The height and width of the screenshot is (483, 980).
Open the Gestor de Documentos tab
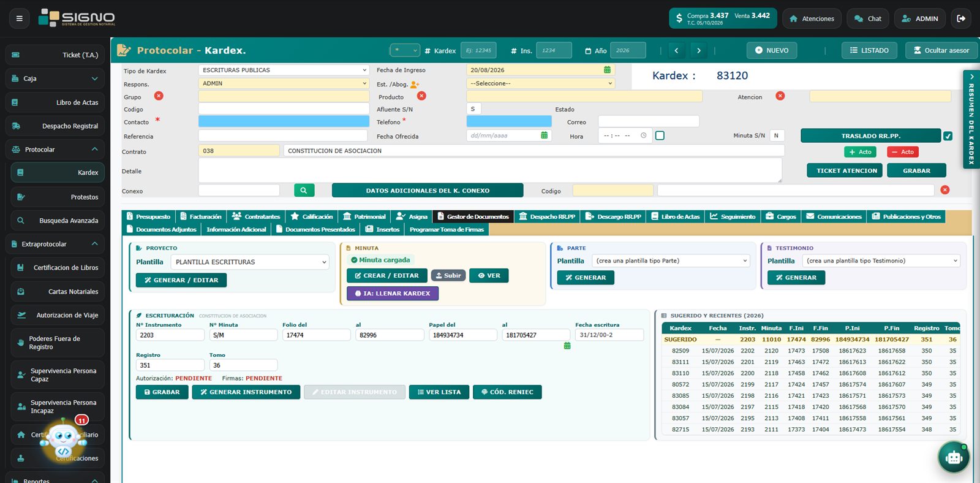point(473,216)
